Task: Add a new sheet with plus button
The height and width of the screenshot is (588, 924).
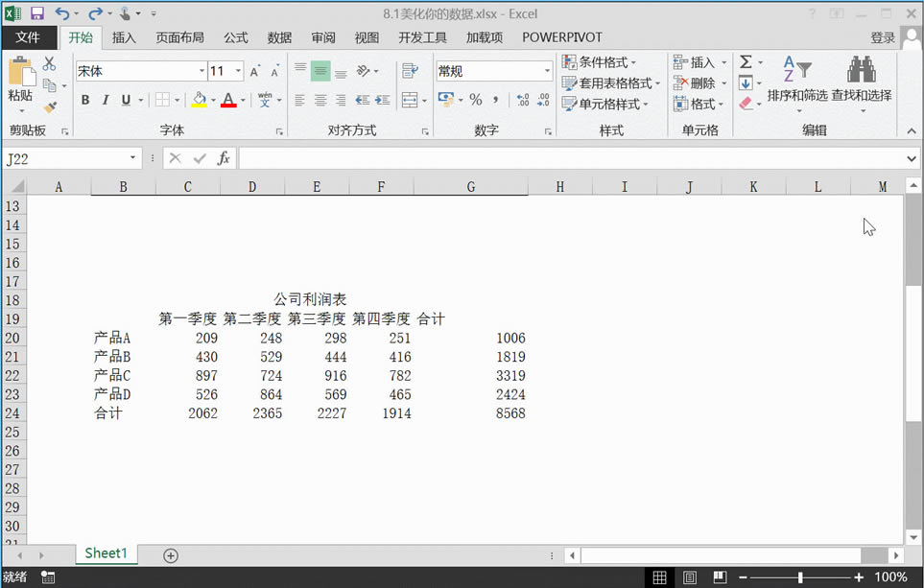Action: pyautogui.click(x=171, y=555)
